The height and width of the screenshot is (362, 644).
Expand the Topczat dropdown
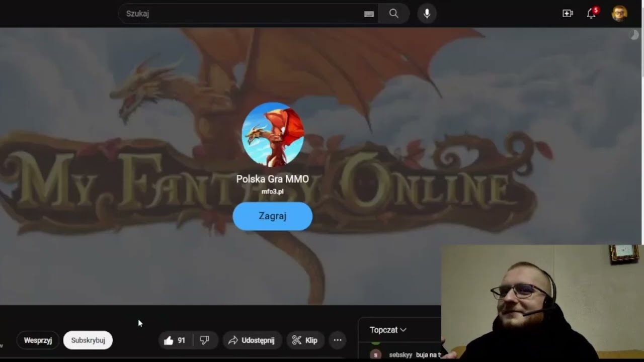tap(388, 330)
